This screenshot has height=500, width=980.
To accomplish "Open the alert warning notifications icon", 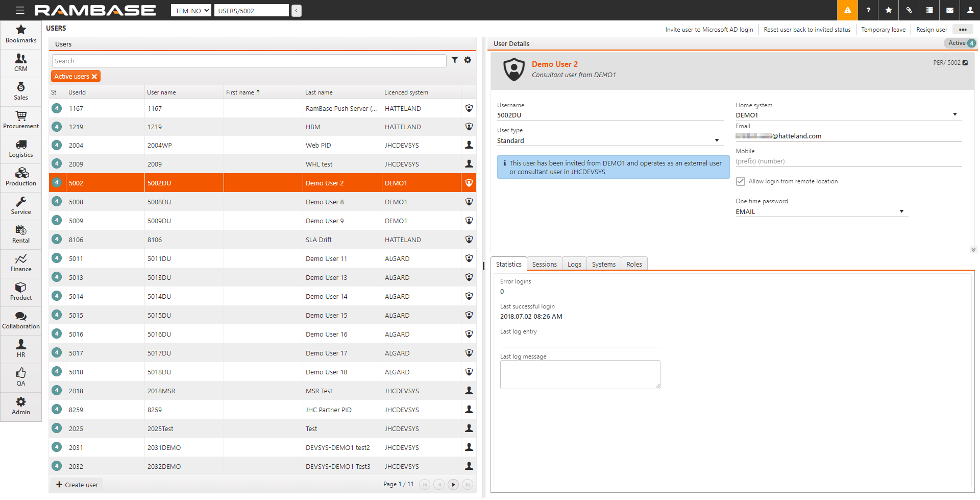I will click(x=847, y=10).
